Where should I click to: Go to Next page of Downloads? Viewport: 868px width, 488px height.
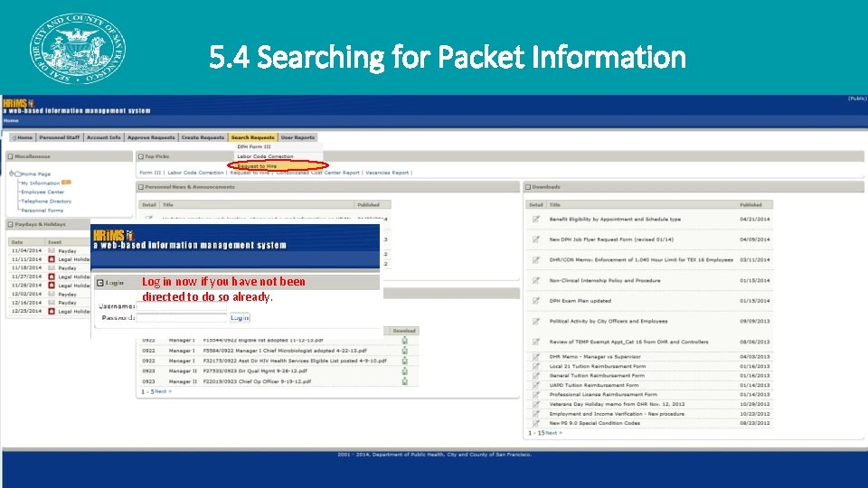click(553, 433)
